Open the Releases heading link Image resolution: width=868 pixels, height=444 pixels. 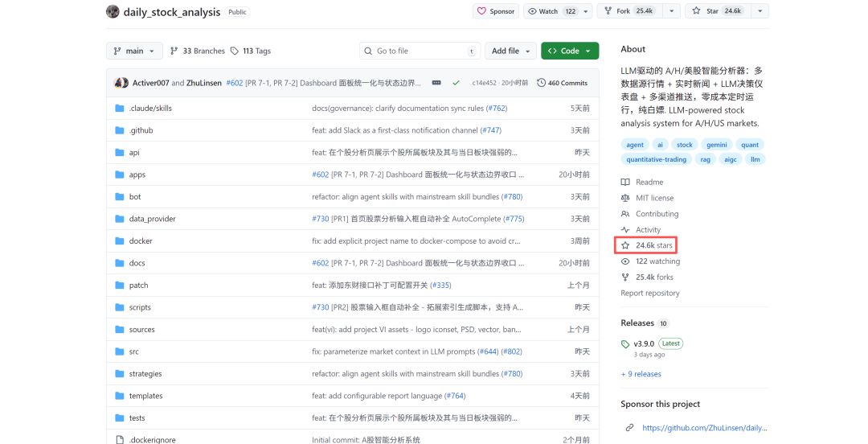coord(637,323)
